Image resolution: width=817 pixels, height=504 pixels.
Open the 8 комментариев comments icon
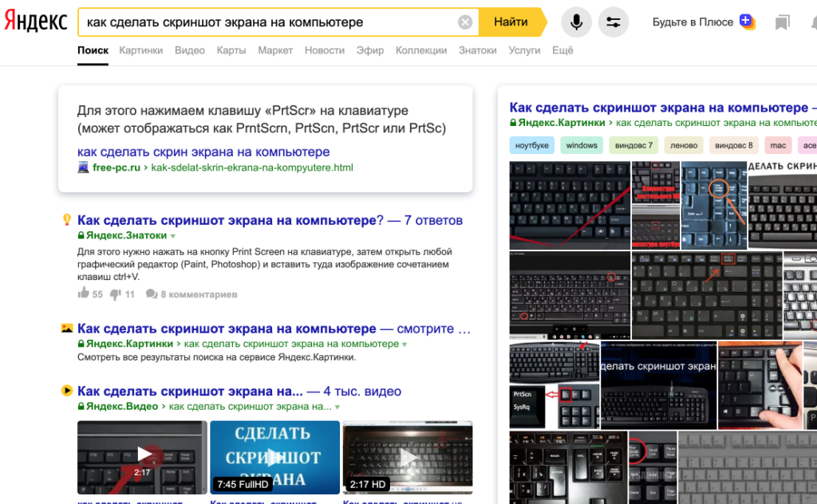[x=152, y=293]
